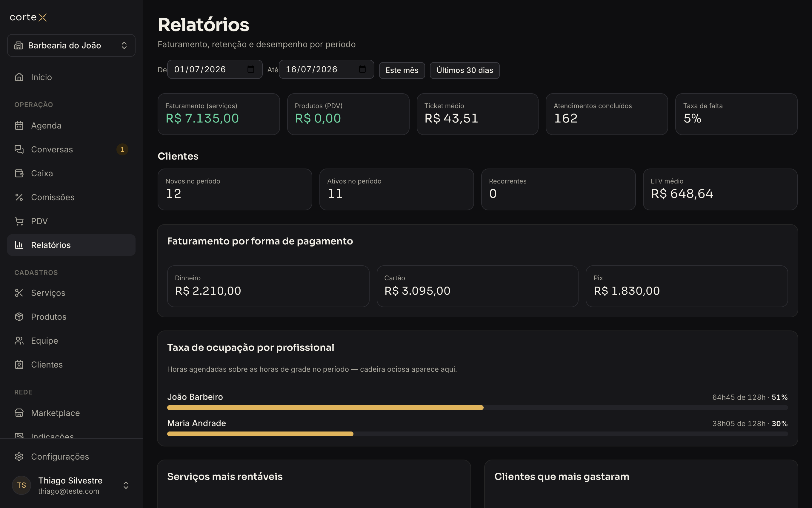Go to Equipe

pos(71,341)
